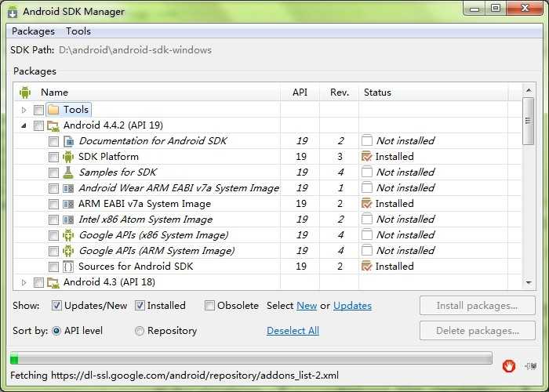Click the Android 4.3 (API 18) folder icon
549x392 pixels.
pyautogui.click(x=53, y=282)
